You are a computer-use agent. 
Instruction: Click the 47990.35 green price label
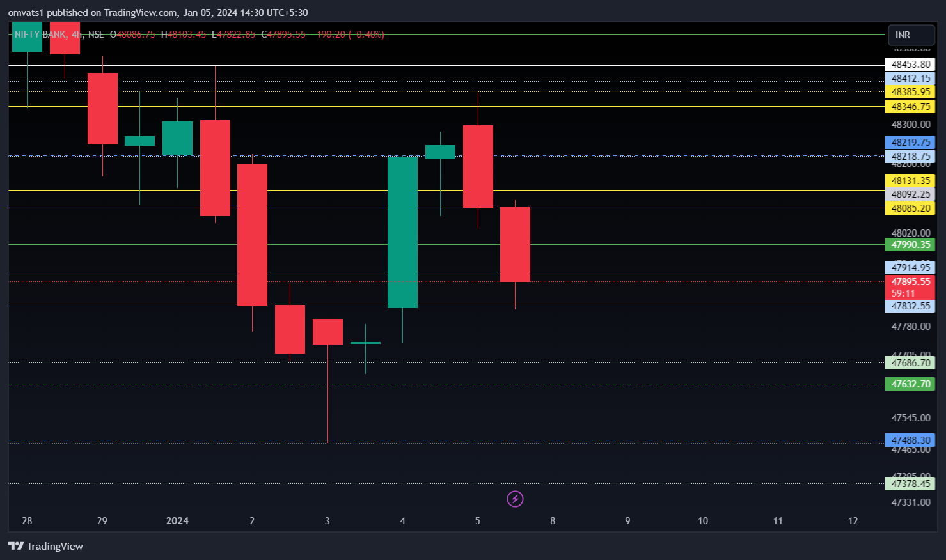(910, 245)
